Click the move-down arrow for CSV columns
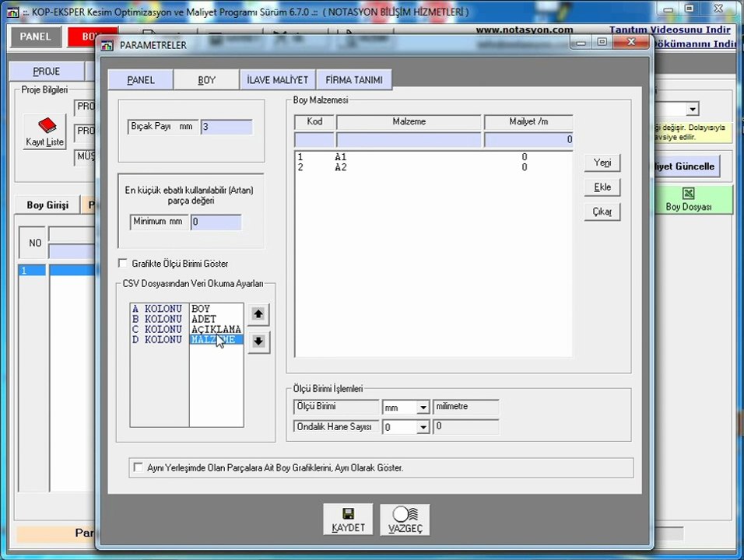The height and width of the screenshot is (560, 744). point(258,341)
